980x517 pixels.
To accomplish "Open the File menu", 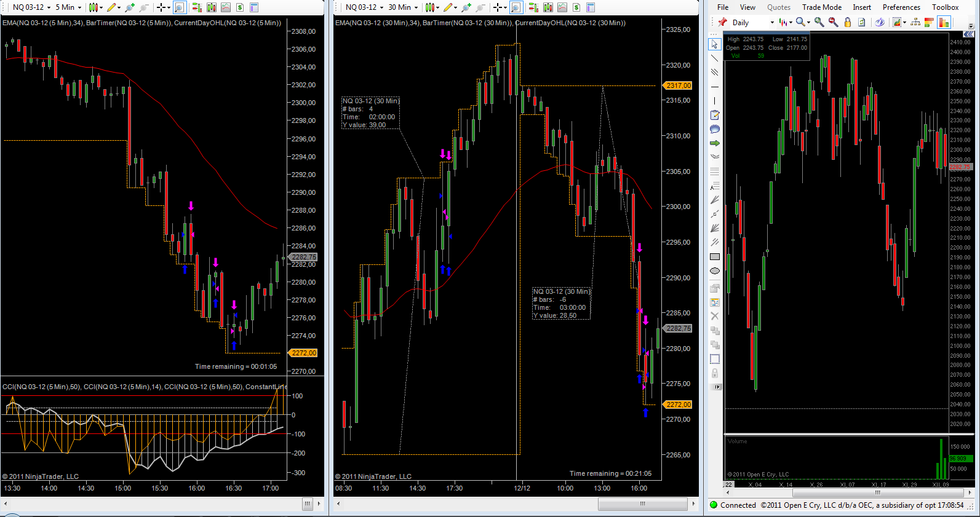I will [723, 7].
